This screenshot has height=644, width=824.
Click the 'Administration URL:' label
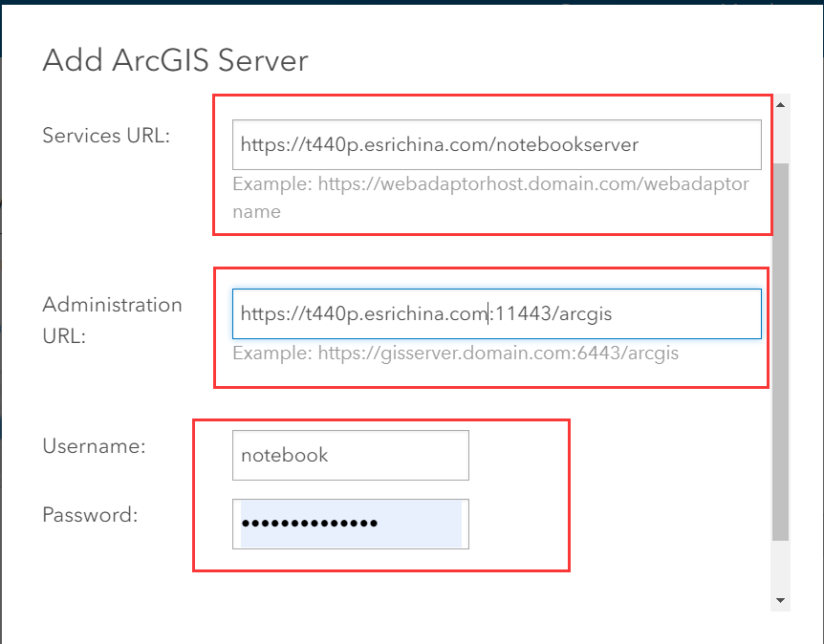tap(112, 320)
